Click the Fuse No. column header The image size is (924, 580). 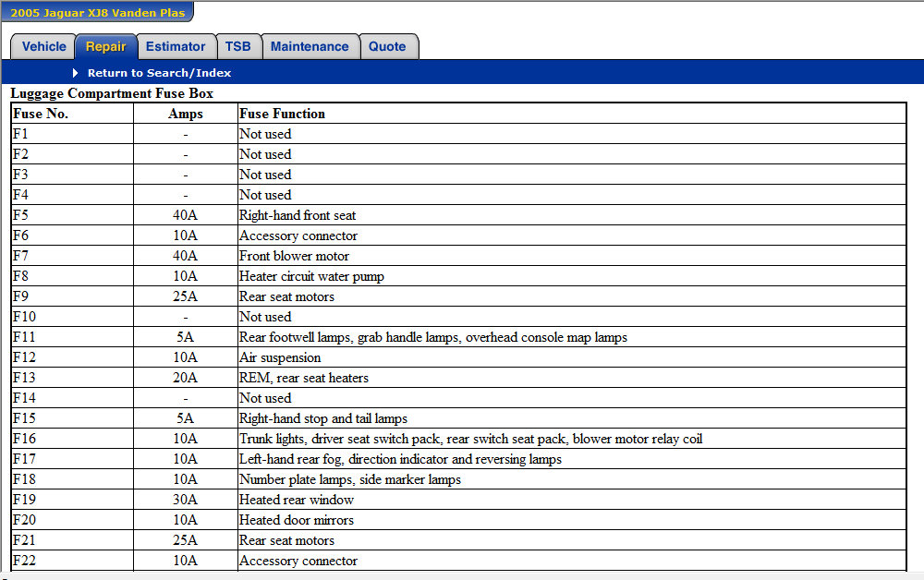[x=41, y=114]
